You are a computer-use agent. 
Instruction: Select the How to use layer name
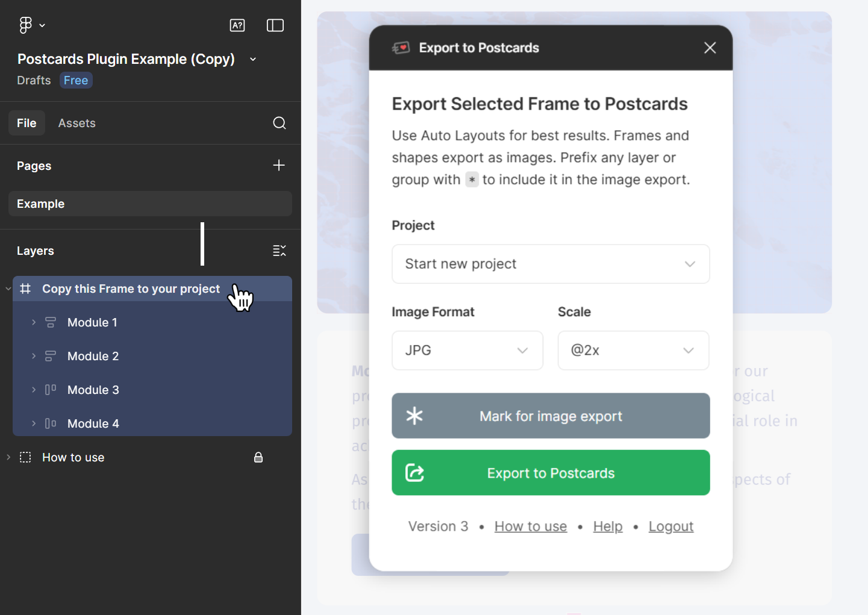tap(73, 457)
